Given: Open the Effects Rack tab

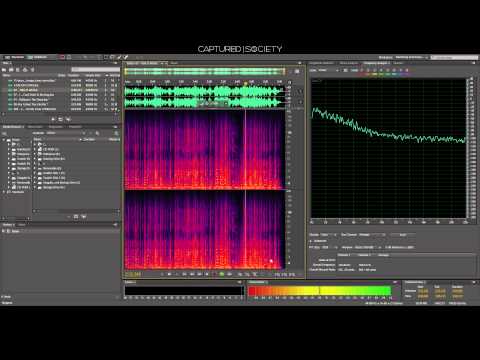Looking at the screenshot, I should (35, 127).
